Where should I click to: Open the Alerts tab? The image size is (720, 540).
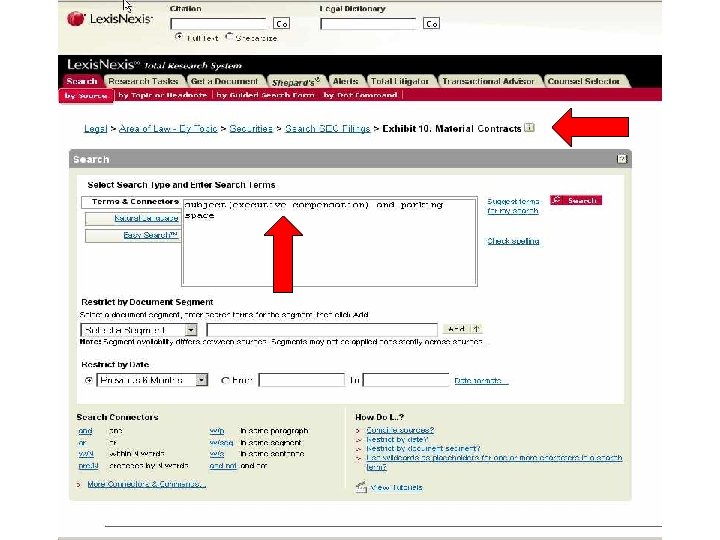(345, 81)
